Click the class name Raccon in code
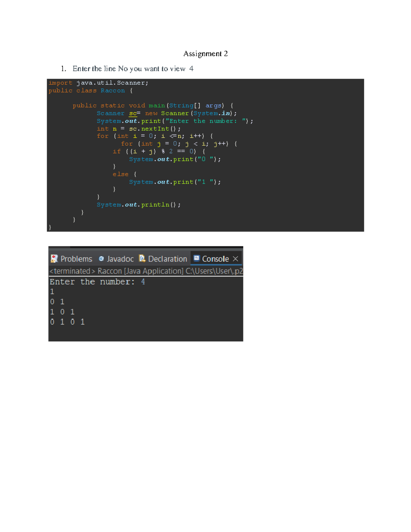The image size is (411, 532). coord(113,90)
